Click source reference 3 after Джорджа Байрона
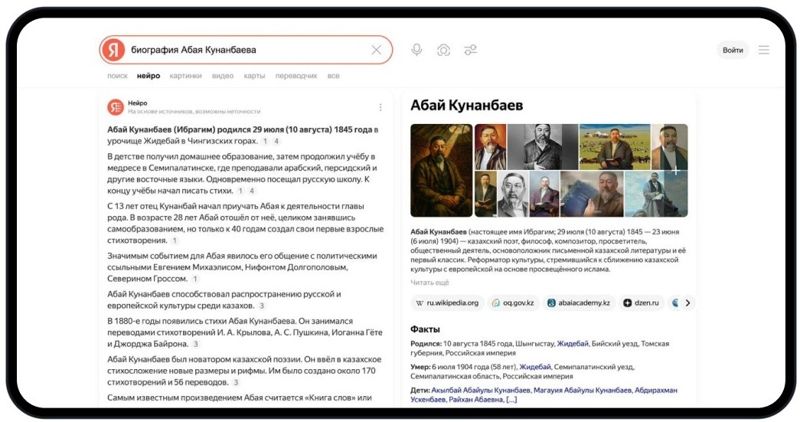 [195, 344]
